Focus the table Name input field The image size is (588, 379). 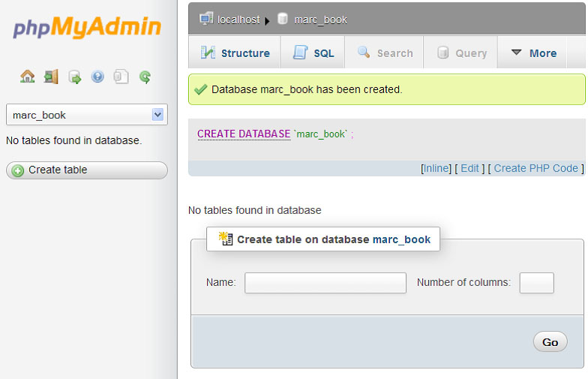click(325, 283)
